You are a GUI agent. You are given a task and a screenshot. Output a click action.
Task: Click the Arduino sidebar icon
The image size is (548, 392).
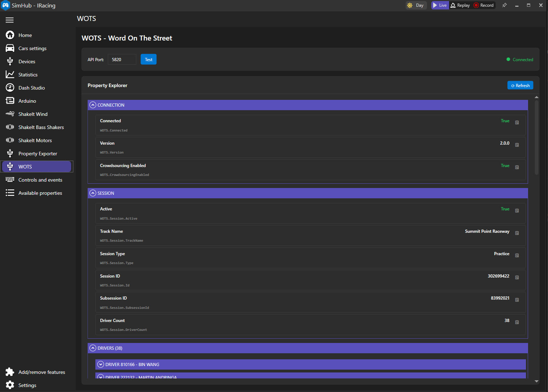[10, 101]
